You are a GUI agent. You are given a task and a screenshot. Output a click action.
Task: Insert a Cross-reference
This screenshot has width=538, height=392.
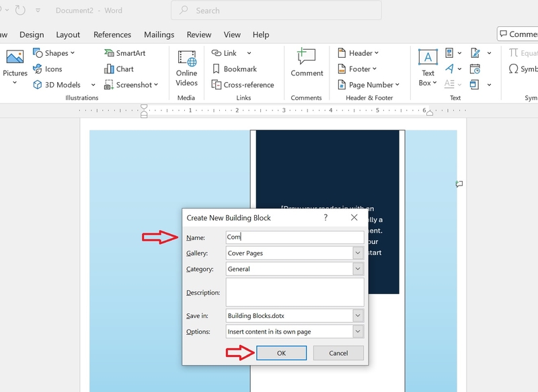pyautogui.click(x=243, y=85)
